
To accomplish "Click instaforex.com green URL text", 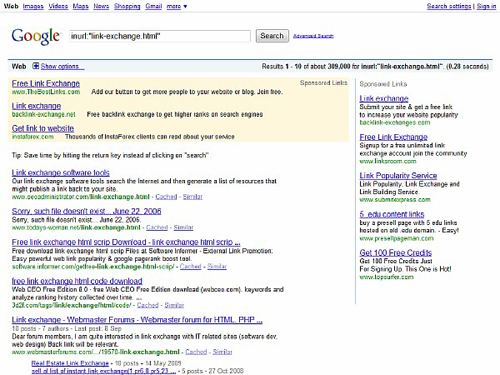I will coord(33,137).
